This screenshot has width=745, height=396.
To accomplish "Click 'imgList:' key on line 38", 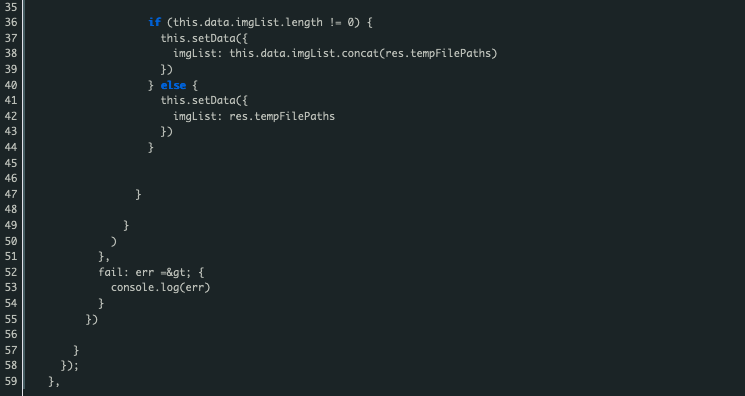I will point(198,53).
